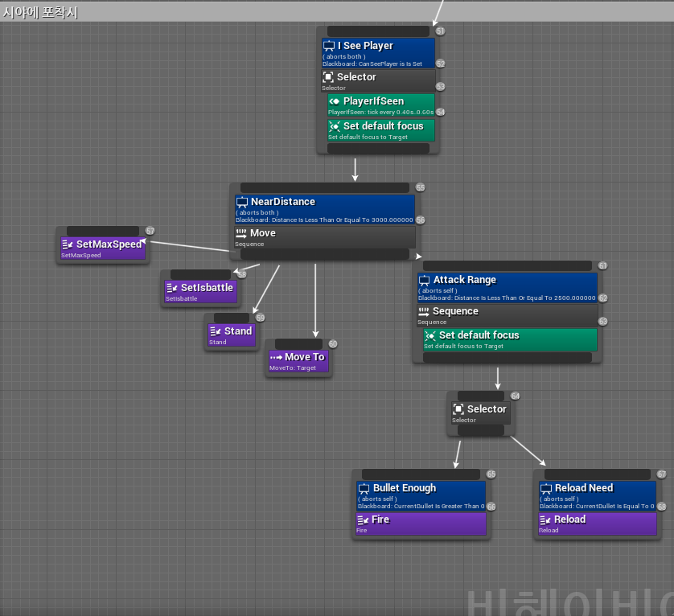
Task: Click the Selector composite node icon
Action: 328,77
